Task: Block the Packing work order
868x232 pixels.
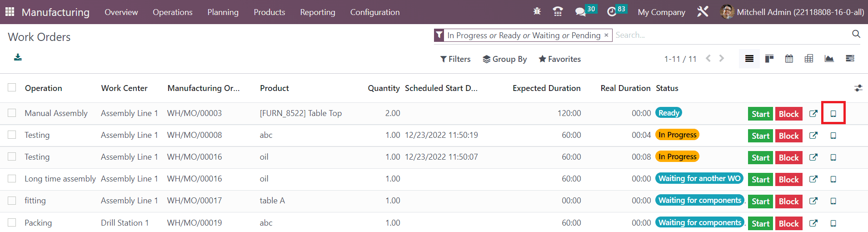Action: point(788,223)
